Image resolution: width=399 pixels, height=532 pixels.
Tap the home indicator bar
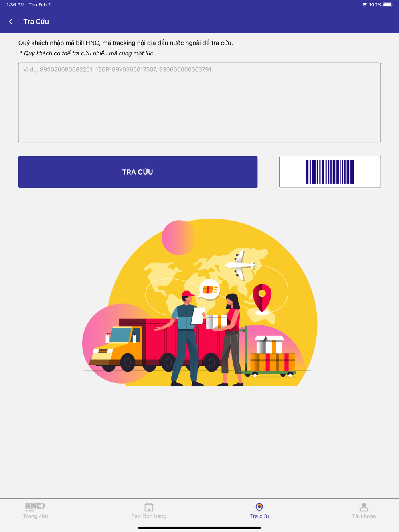199,528
